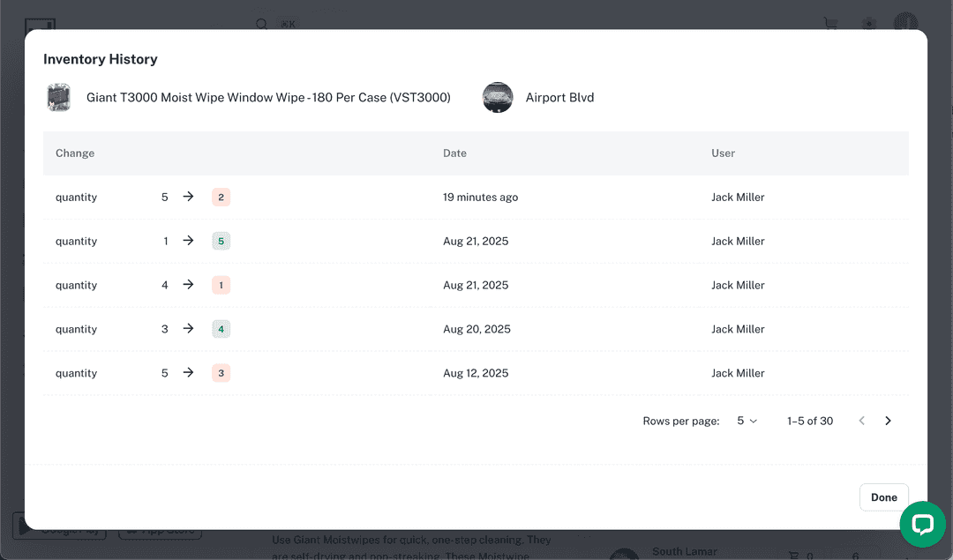Click the Giant T3000 Moist Wipe product title

click(268, 98)
